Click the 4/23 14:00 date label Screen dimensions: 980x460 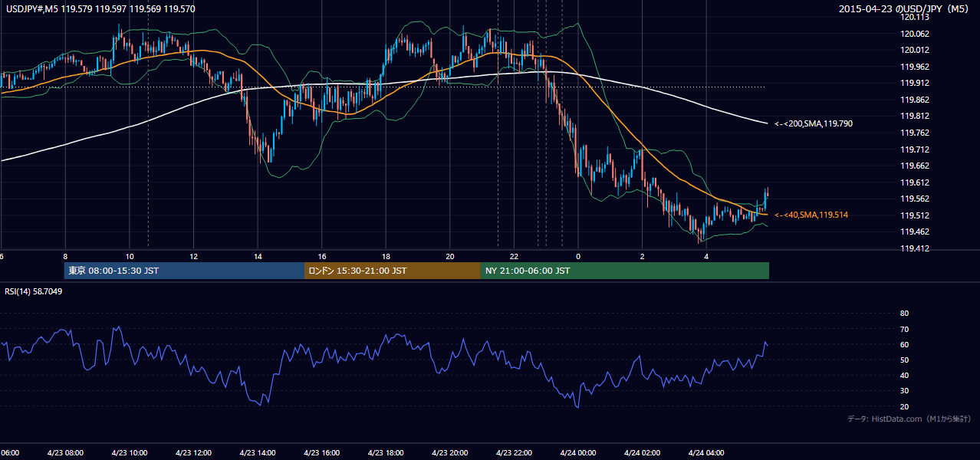(x=257, y=452)
